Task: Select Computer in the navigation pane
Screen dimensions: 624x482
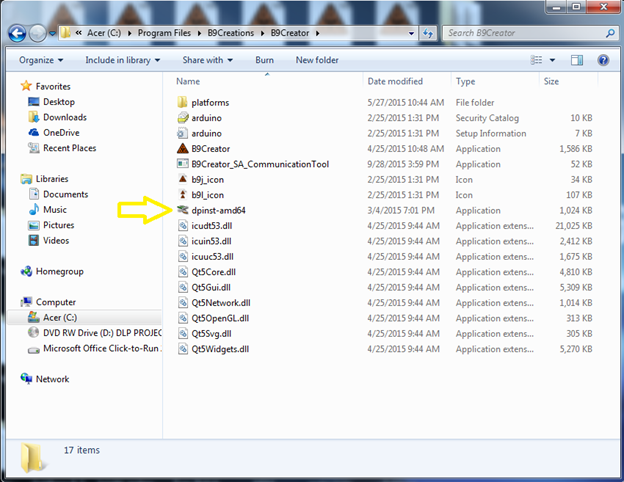Action: (x=56, y=302)
